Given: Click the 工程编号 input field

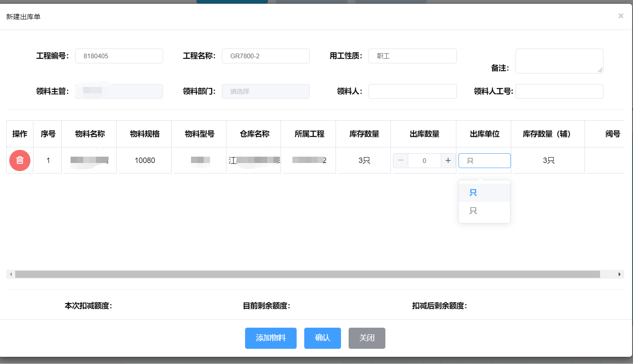Looking at the screenshot, I should click(x=119, y=56).
